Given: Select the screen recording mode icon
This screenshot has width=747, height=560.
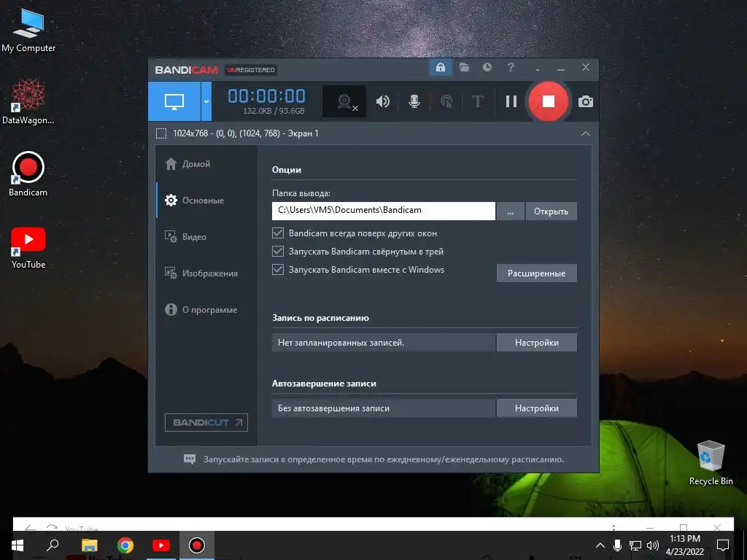Looking at the screenshot, I should [x=174, y=101].
